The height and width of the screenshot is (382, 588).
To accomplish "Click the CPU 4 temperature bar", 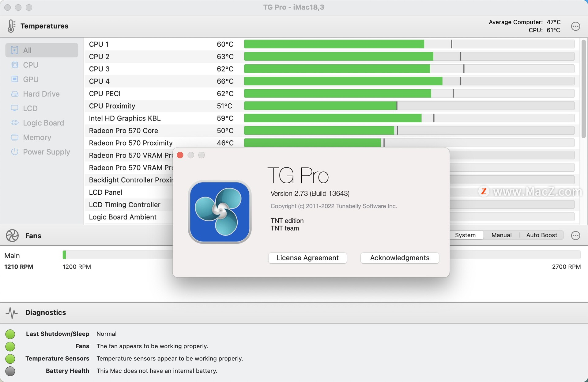I will coord(409,81).
